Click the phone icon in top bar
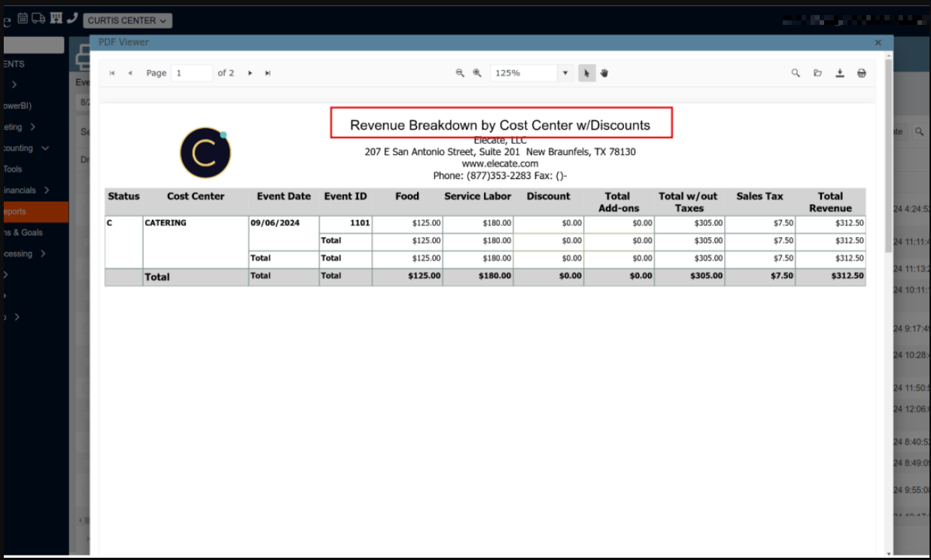The height and width of the screenshot is (560, 931). (72, 18)
